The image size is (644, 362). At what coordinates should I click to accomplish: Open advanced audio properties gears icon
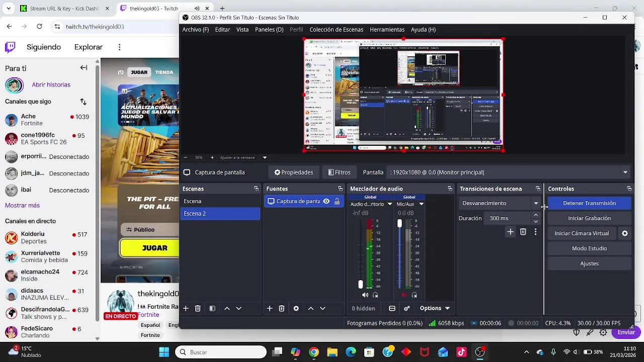point(407,308)
